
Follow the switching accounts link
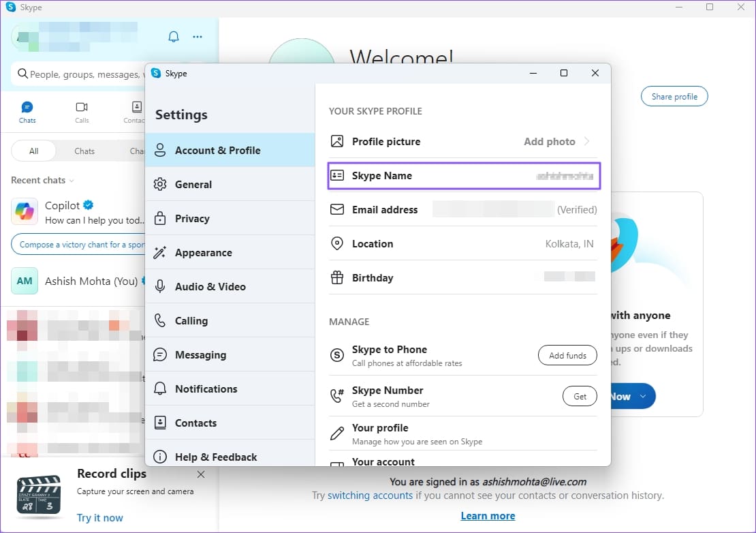370,496
